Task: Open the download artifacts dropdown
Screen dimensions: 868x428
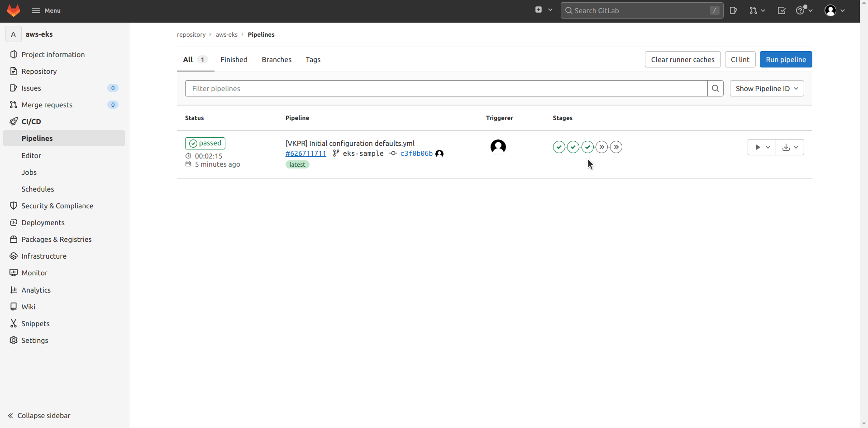Action: pos(790,147)
